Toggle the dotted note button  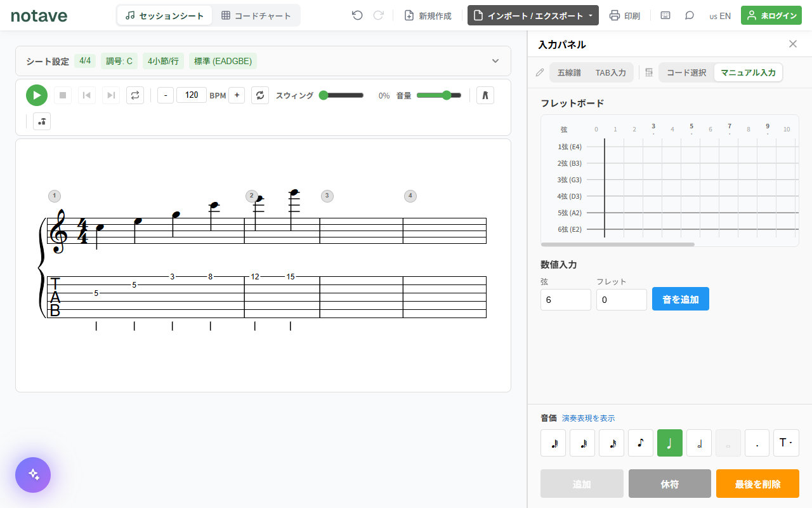[x=757, y=443]
